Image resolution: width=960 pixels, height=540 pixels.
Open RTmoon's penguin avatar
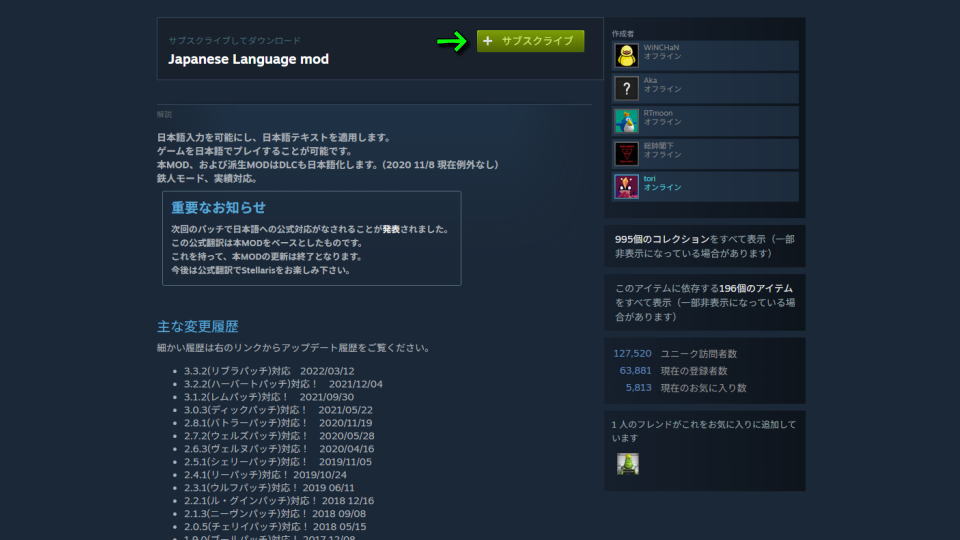pos(626,121)
